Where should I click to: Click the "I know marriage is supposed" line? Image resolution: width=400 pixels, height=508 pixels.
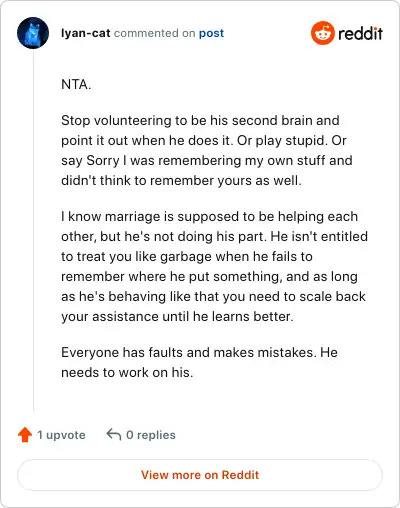click(209, 216)
